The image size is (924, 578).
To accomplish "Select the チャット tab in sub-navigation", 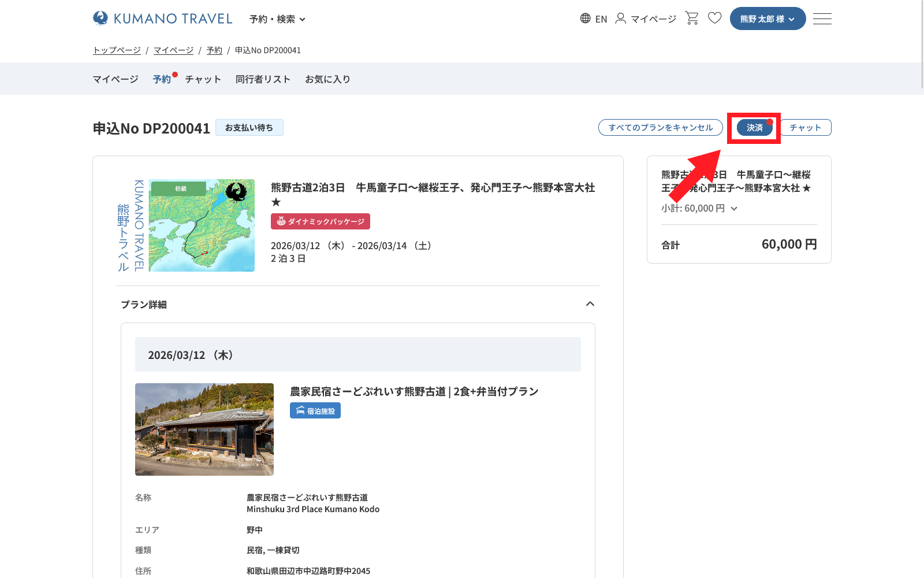I will coord(203,79).
